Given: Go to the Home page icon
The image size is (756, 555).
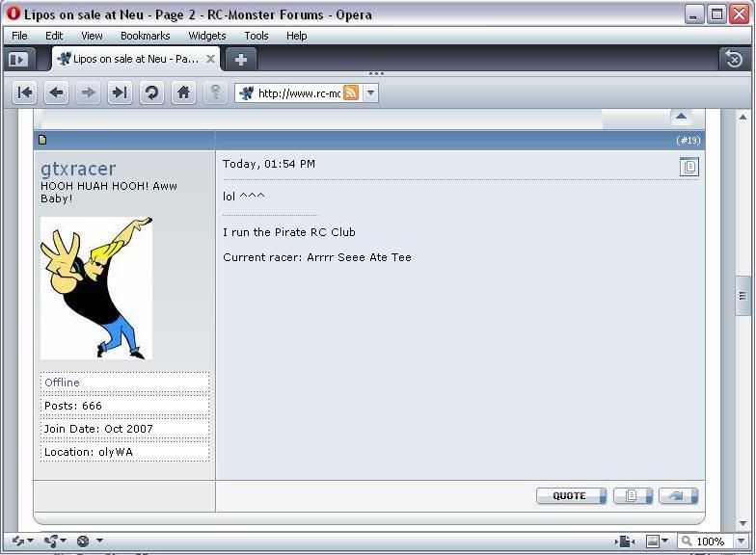Looking at the screenshot, I should point(183,92).
